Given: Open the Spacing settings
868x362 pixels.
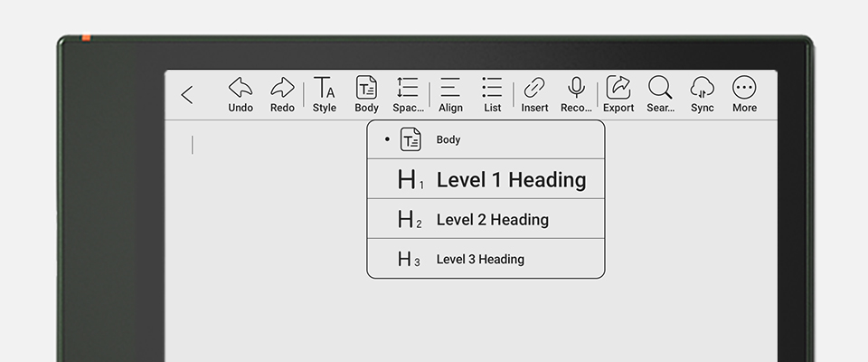Looking at the screenshot, I should coord(408,95).
